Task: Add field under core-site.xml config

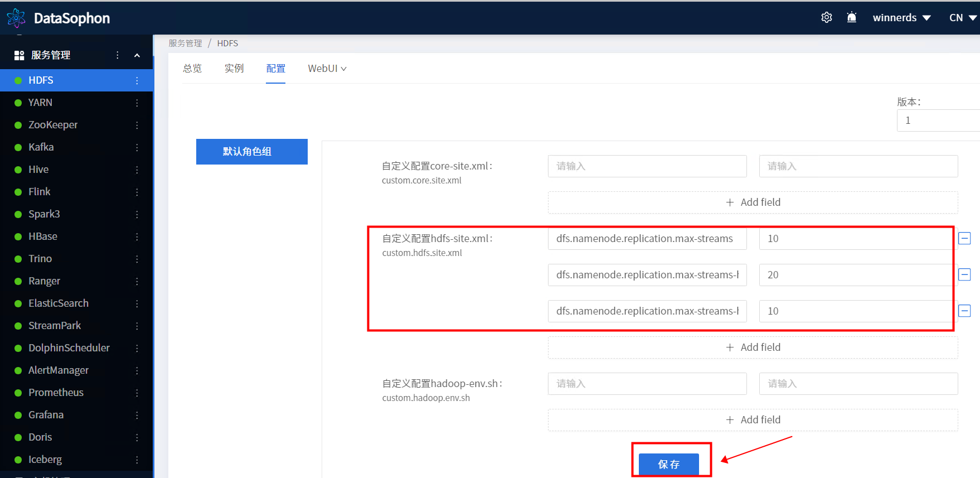Action: coord(753,202)
